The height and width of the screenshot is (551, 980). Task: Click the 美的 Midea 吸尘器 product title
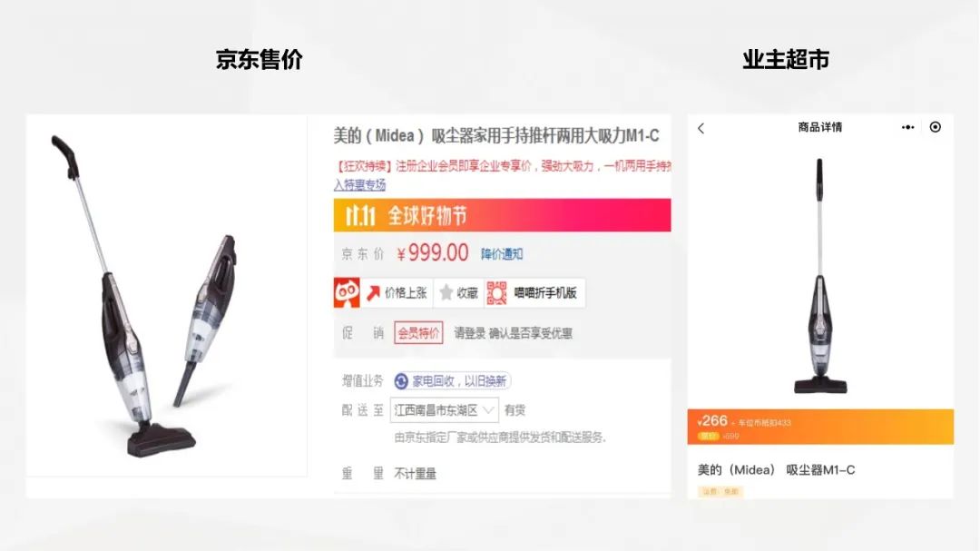496,136
